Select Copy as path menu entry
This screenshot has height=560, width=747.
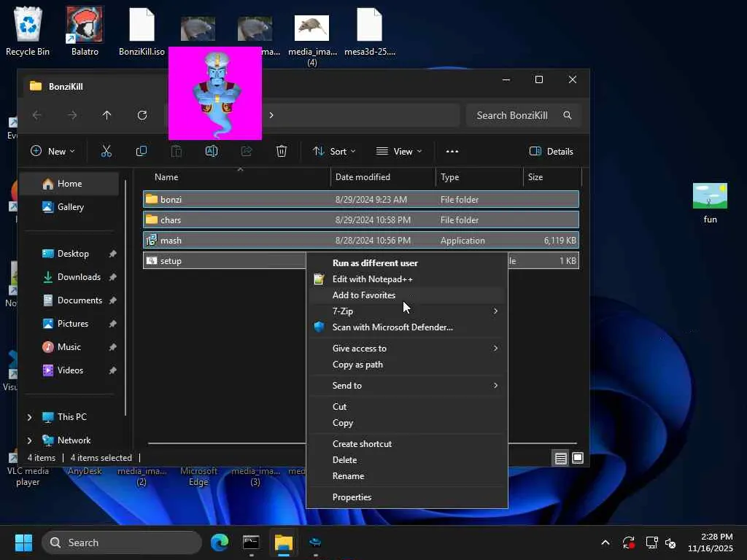[x=357, y=365]
